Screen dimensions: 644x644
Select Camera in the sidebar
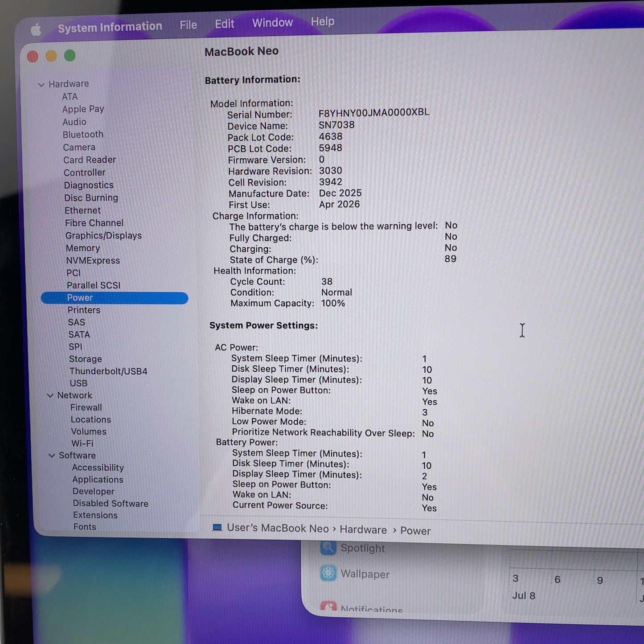[79, 147]
